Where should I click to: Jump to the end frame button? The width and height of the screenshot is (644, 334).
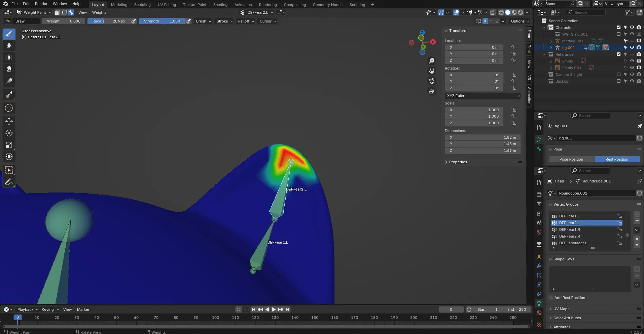287,309
